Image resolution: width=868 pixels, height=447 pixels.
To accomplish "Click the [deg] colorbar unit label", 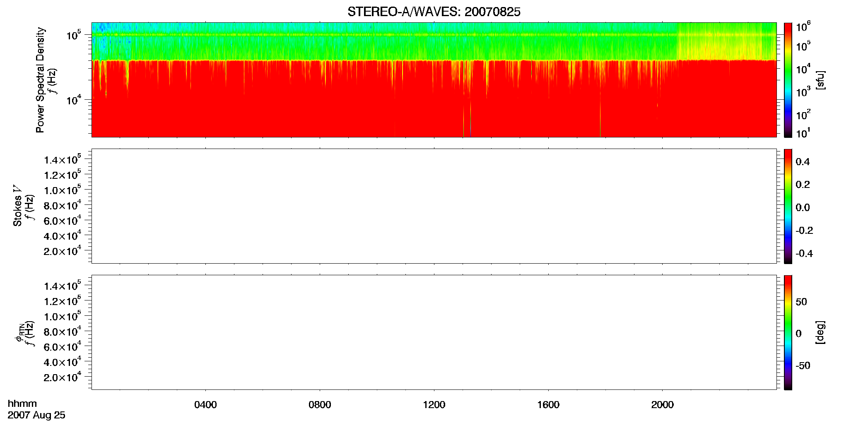I will pos(820,332).
